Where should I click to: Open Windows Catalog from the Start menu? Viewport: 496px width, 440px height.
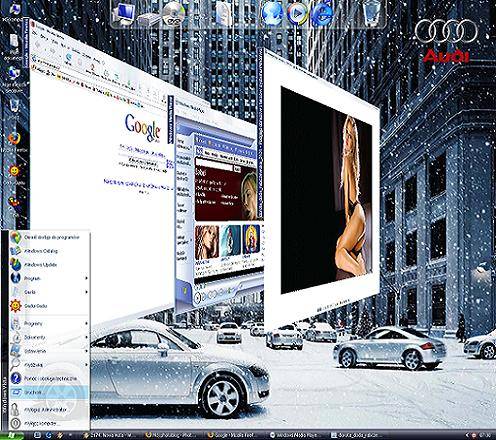coord(49,251)
